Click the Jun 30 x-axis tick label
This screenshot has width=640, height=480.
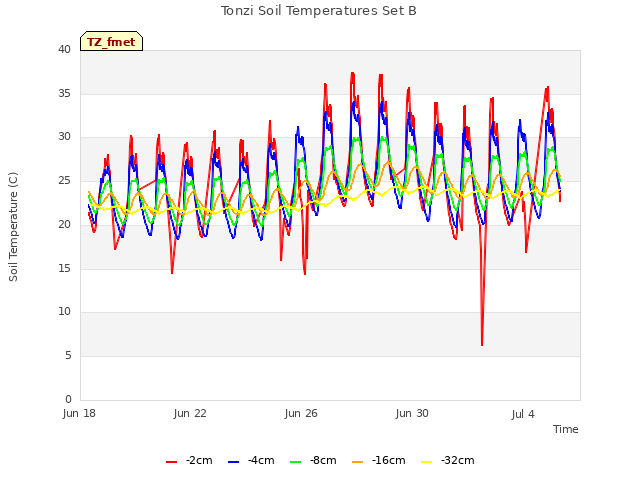[x=412, y=413]
